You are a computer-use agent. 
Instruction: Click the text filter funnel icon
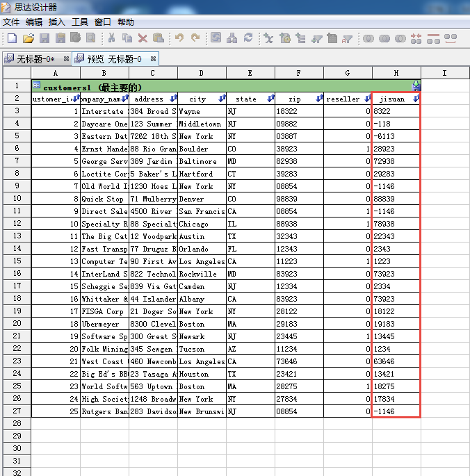tap(347, 39)
